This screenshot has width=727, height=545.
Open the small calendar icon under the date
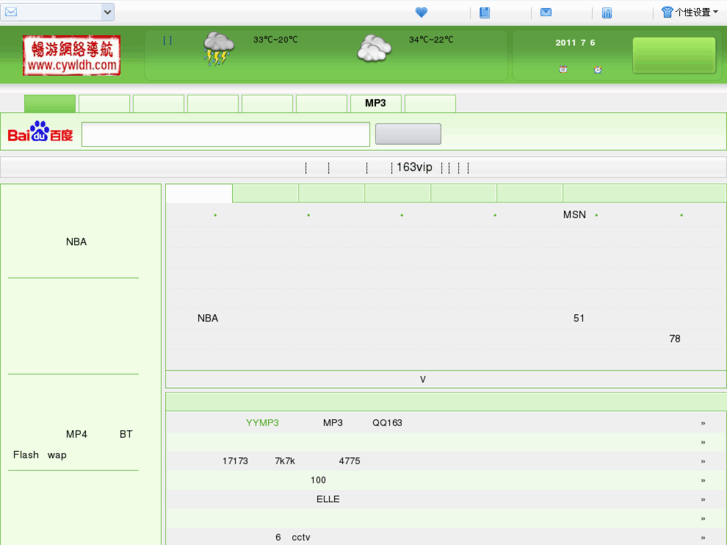563,70
